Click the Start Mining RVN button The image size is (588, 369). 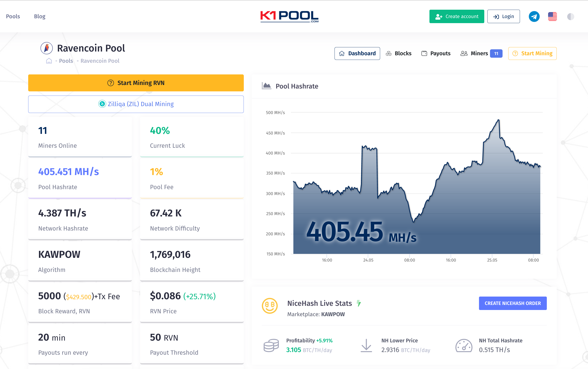[x=136, y=83]
